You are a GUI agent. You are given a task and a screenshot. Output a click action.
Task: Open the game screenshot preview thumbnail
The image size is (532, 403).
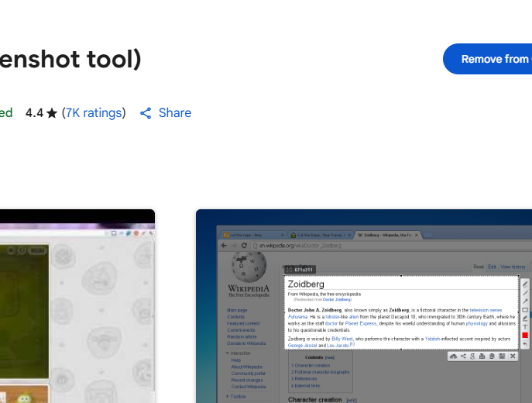click(x=77, y=306)
